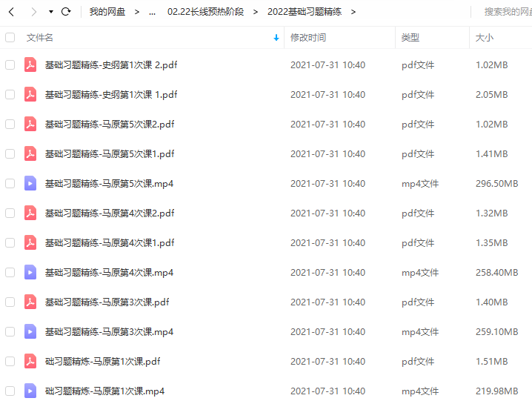532x401 pixels.
Task: Check the box for 史纲第1次课 1.pdf
Action: tap(10, 94)
